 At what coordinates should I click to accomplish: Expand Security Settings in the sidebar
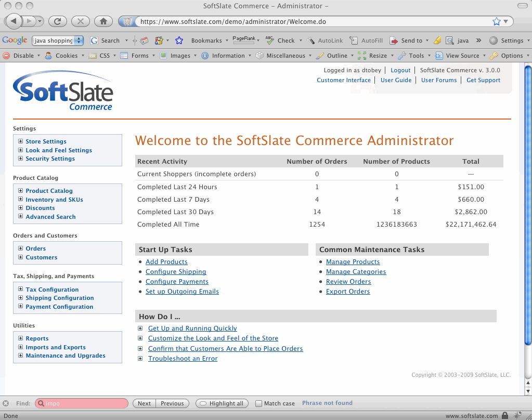point(21,159)
